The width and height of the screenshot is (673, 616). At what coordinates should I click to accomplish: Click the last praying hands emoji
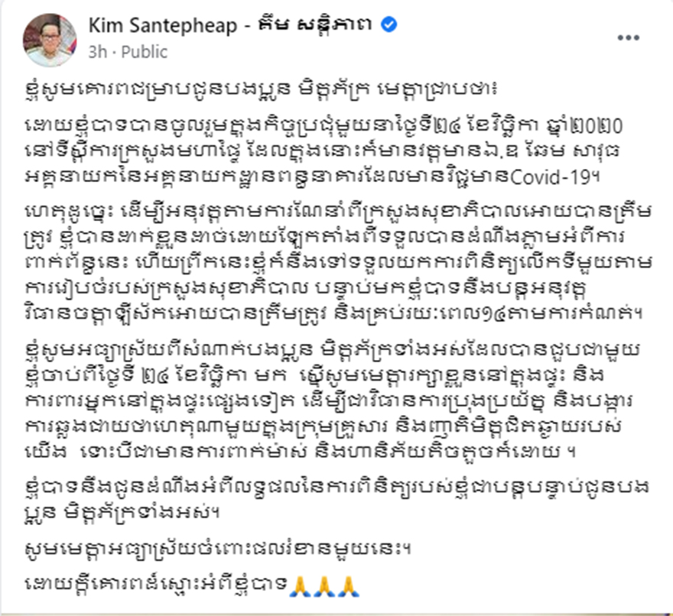click(348, 586)
